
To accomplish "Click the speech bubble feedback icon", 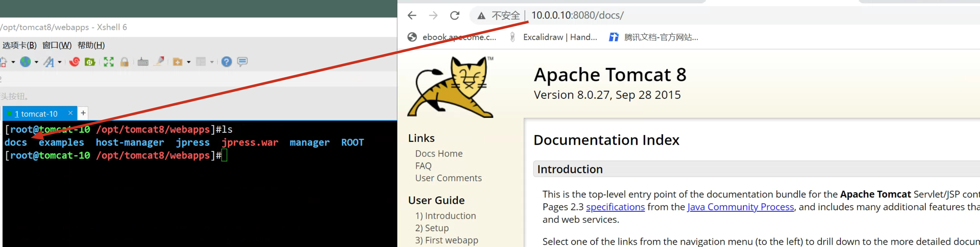I will coord(242,62).
